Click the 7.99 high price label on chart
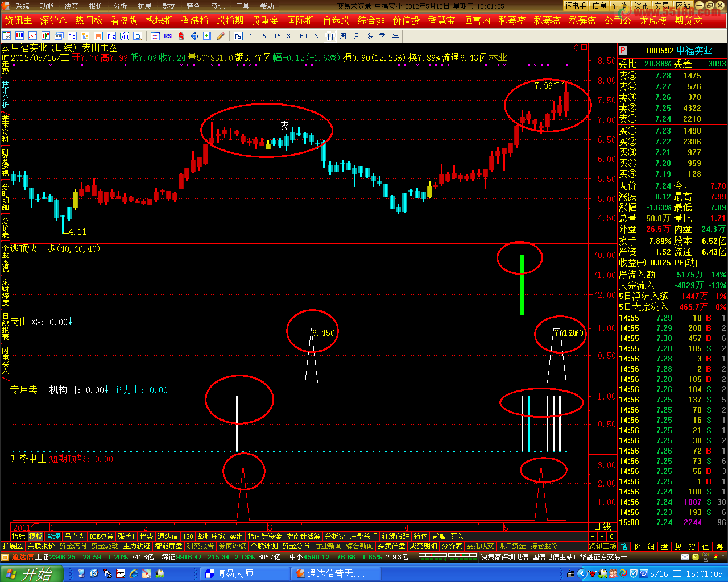The width and height of the screenshot is (728, 582). coord(544,86)
